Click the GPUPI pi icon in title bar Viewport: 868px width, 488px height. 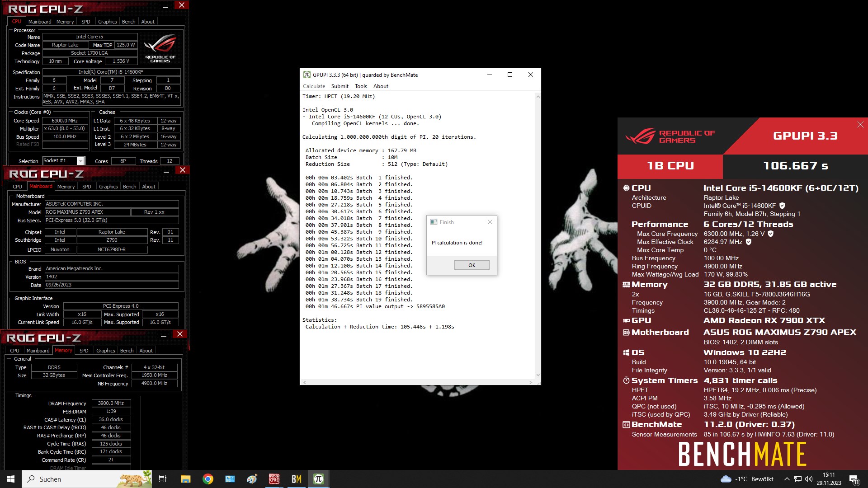coord(307,75)
